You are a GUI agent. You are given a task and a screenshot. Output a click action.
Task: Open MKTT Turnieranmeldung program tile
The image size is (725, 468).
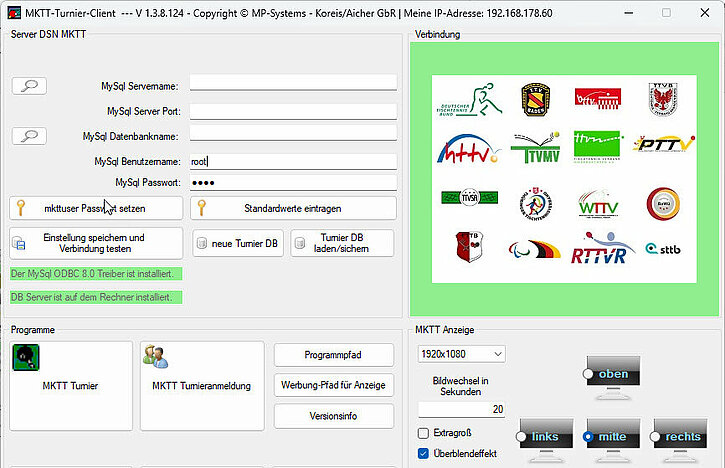pos(202,385)
